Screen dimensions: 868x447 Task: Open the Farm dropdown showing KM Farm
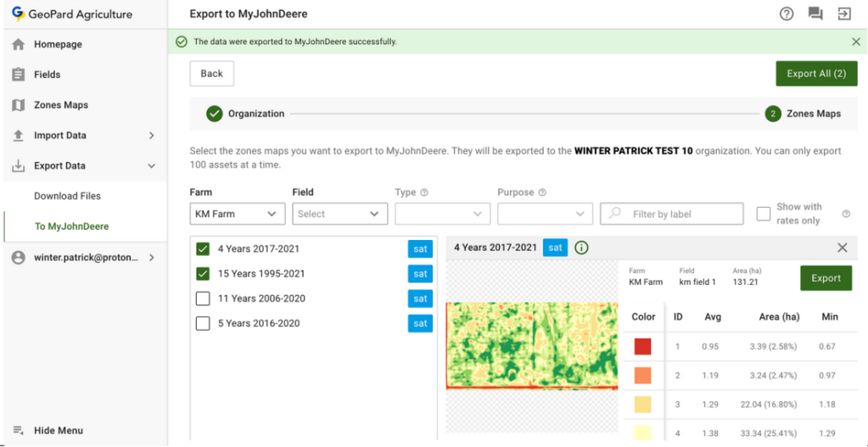pyautogui.click(x=237, y=215)
